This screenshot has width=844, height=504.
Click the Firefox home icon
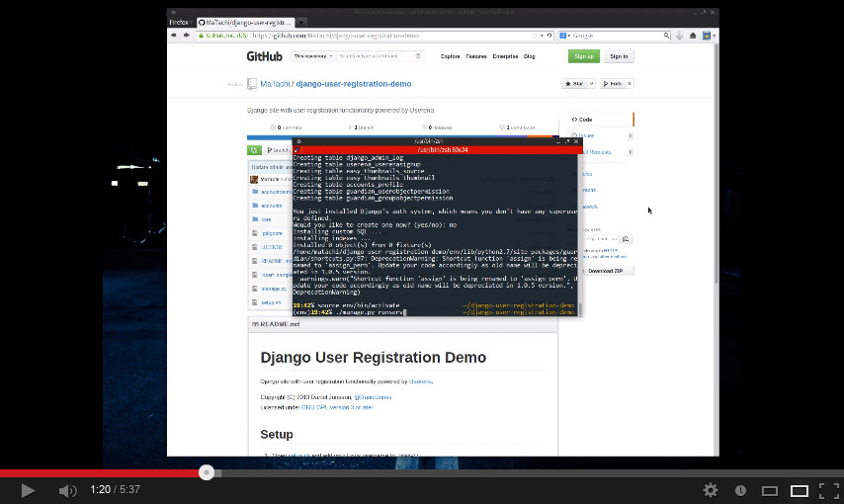693,36
